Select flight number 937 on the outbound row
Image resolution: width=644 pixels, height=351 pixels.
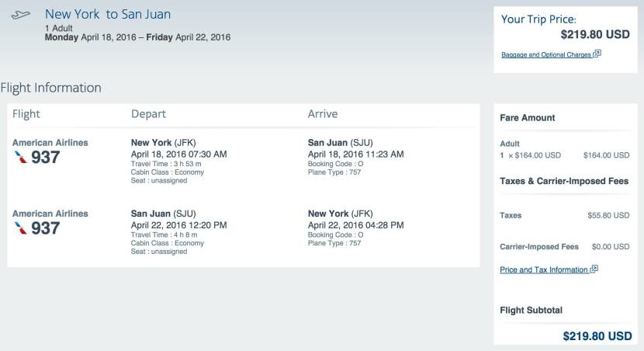[46, 158]
